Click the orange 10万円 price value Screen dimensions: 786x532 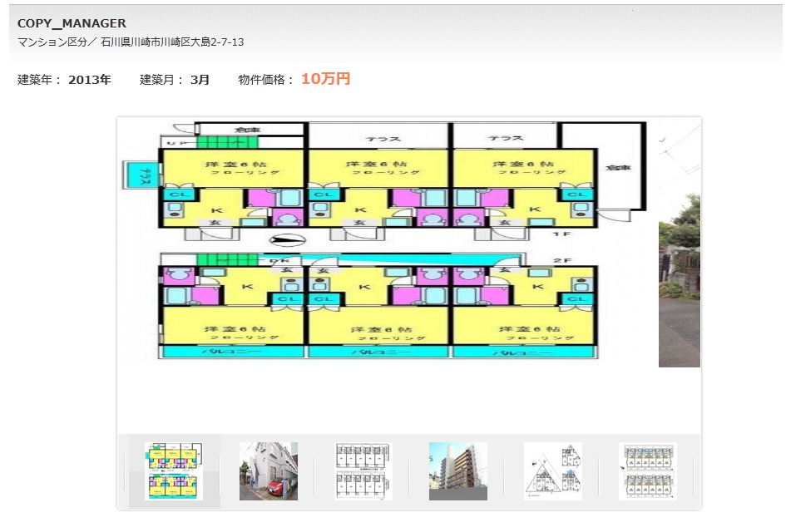pos(325,79)
